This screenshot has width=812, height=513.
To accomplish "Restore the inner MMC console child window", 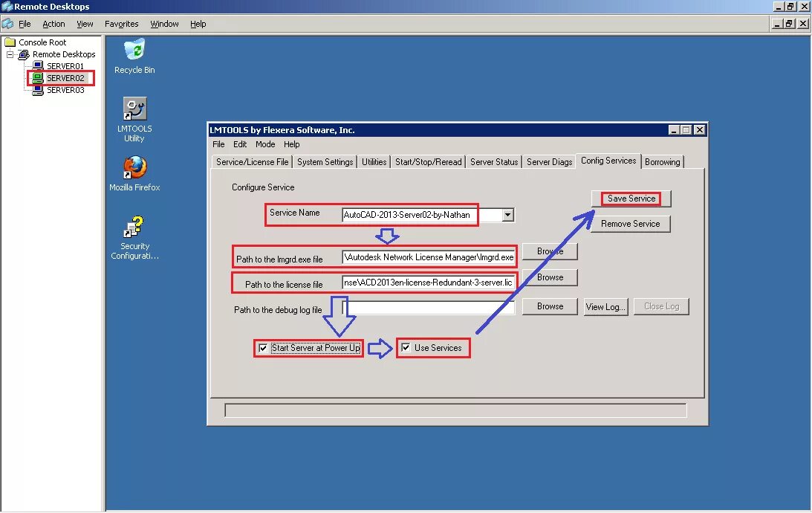I will pos(790,24).
